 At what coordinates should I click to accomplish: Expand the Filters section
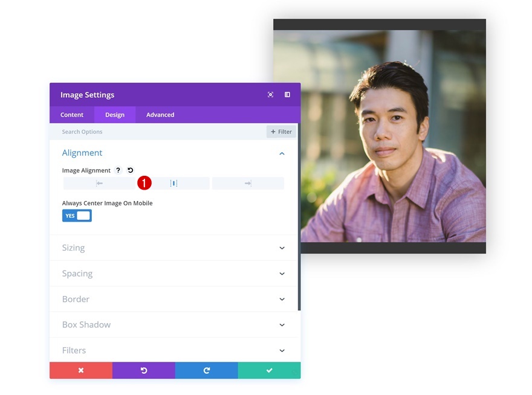coord(174,350)
